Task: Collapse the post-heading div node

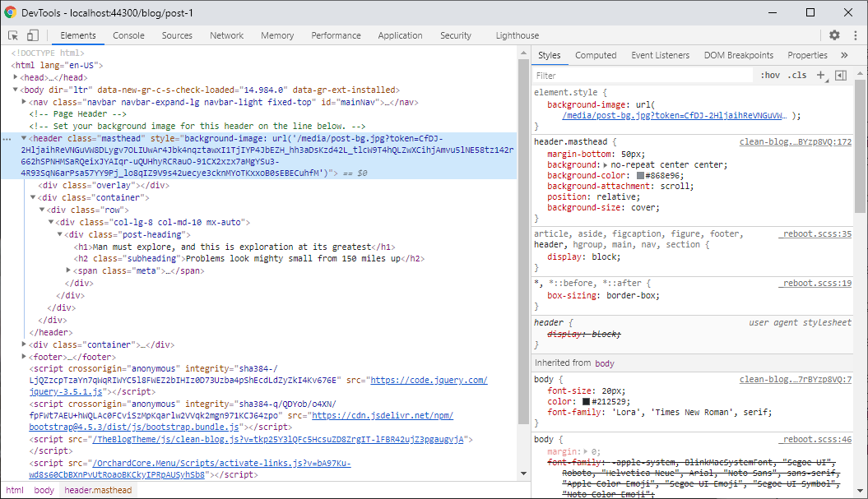Action: coord(59,234)
